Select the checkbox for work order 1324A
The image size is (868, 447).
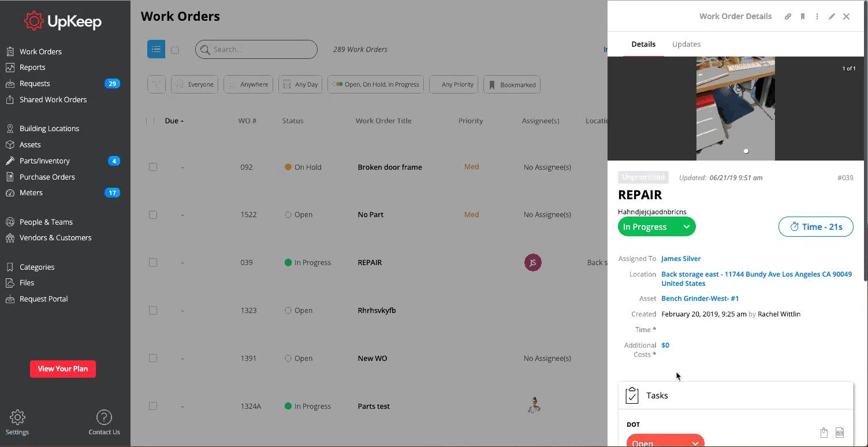coord(153,406)
